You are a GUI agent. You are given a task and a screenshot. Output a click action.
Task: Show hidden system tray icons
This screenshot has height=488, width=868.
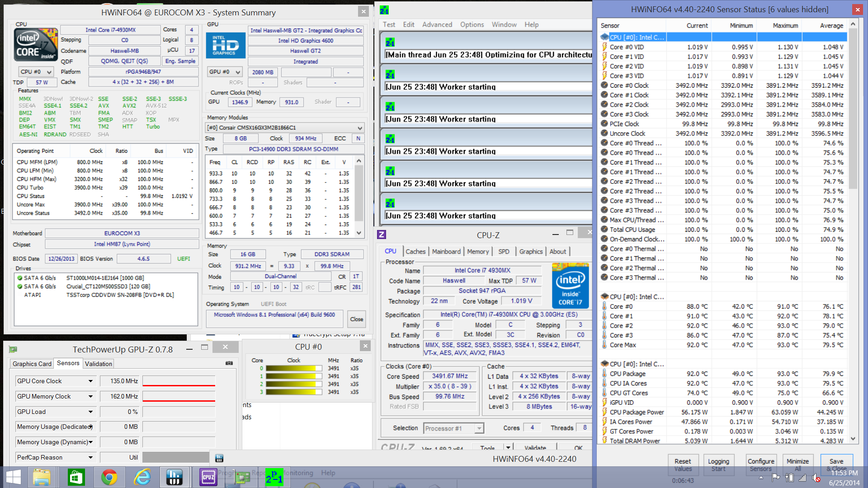761,478
